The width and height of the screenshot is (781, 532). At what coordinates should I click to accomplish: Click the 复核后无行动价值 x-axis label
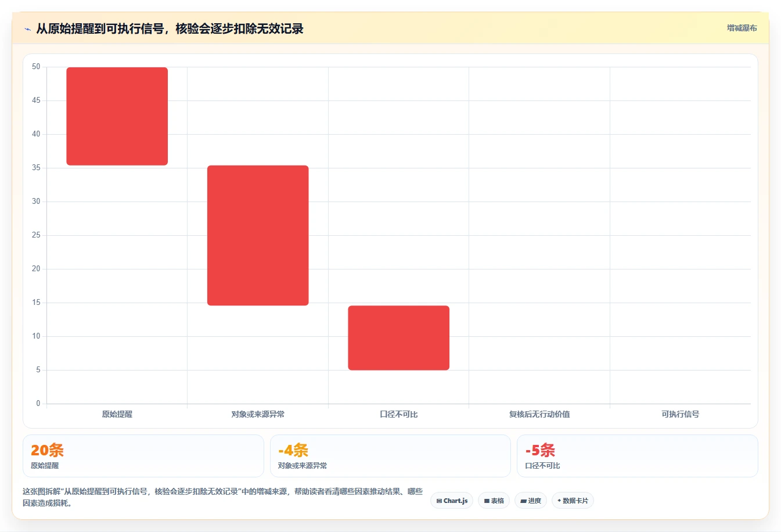point(539,414)
